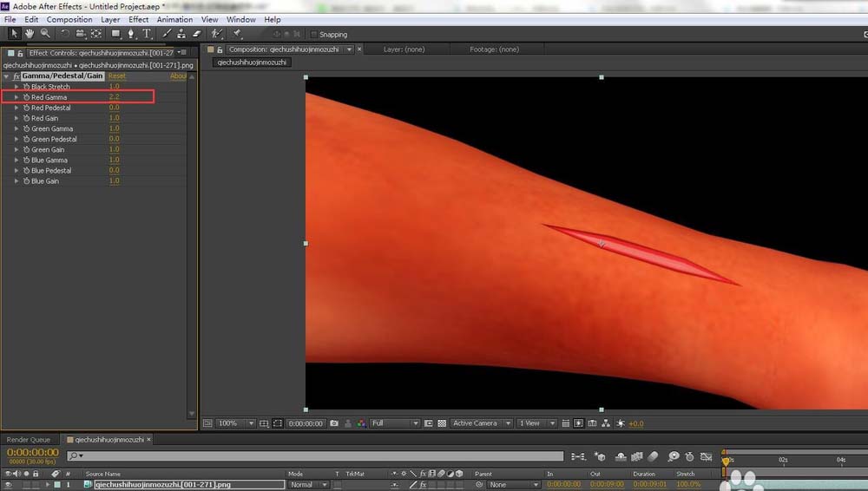Expand layer 1 properties triangle

tap(48, 484)
